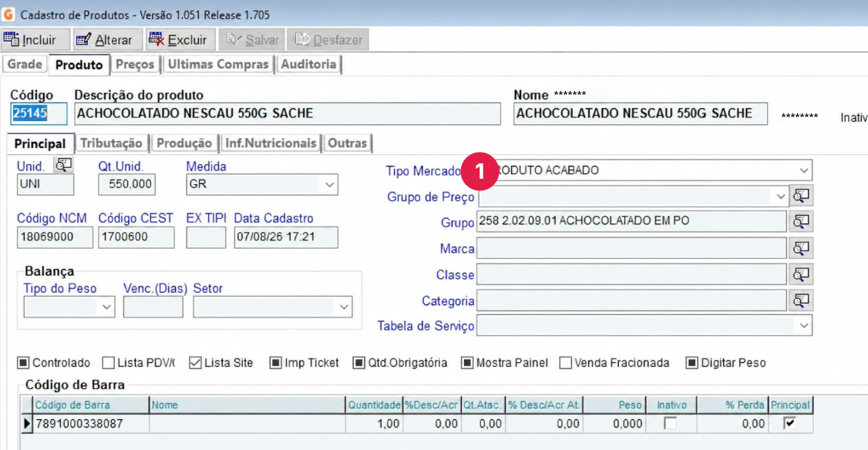Viewport: 868px width, 450px height.
Task: Click the Excluir toolbar button
Action: click(x=180, y=40)
